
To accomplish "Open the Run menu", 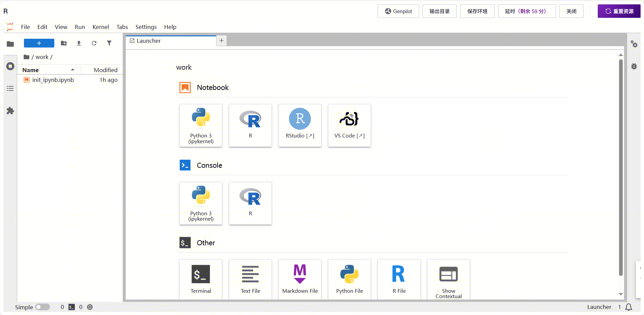I will [80, 27].
